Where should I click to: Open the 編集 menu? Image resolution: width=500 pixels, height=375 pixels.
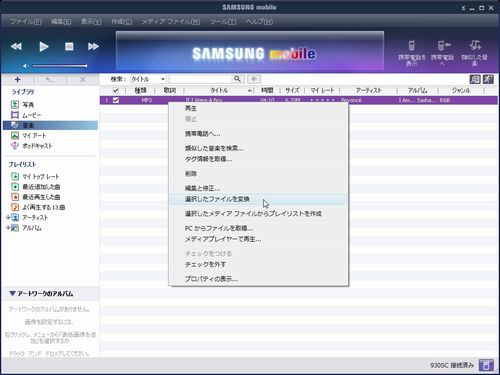pyautogui.click(x=61, y=22)
